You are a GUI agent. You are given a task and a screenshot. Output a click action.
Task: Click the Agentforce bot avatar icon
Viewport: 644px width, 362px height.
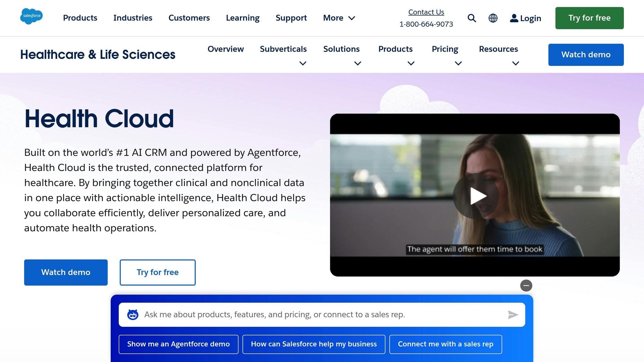133,315
